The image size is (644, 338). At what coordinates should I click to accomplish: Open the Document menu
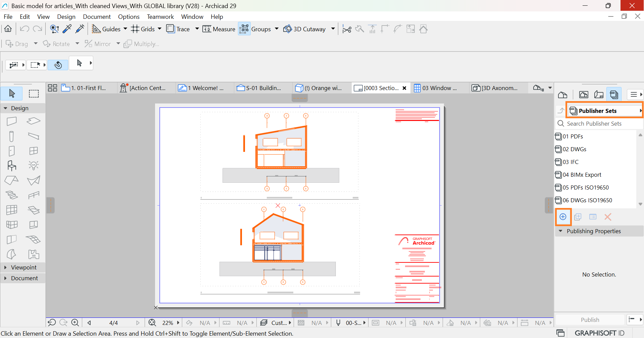[x=97, y=16]
